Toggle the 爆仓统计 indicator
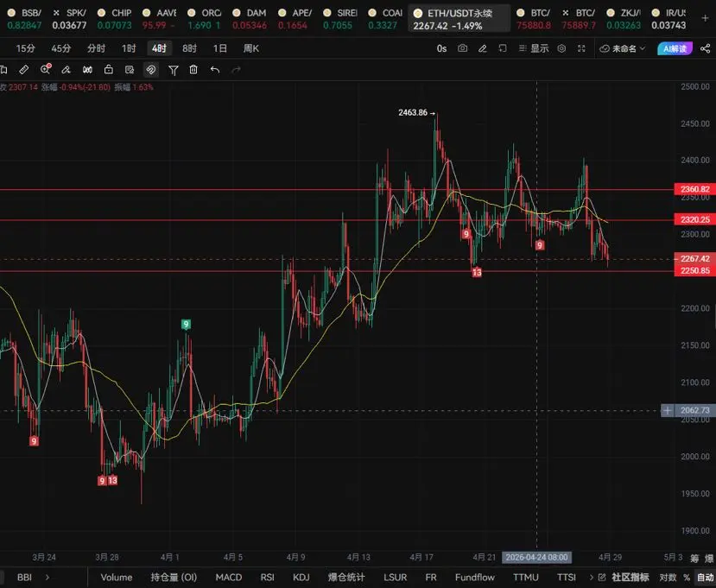The image size is (716, 588). (x=346, y=578)
